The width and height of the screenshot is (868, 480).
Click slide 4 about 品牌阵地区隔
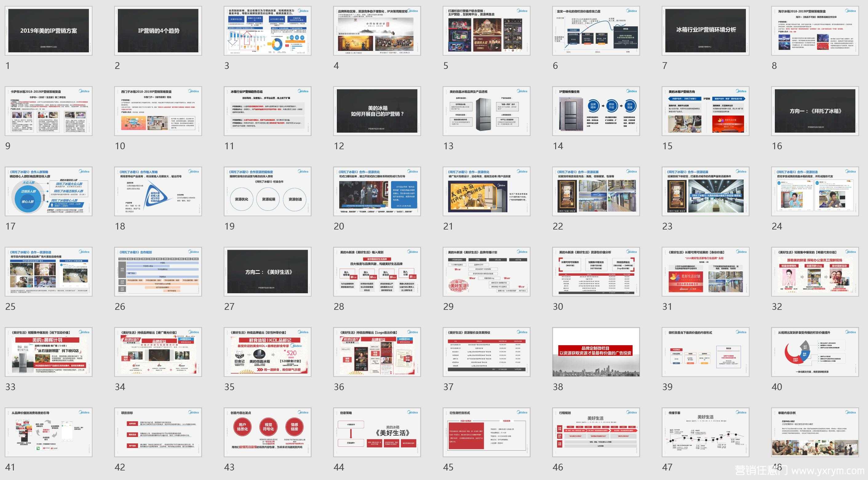click(x=377, y=31)
